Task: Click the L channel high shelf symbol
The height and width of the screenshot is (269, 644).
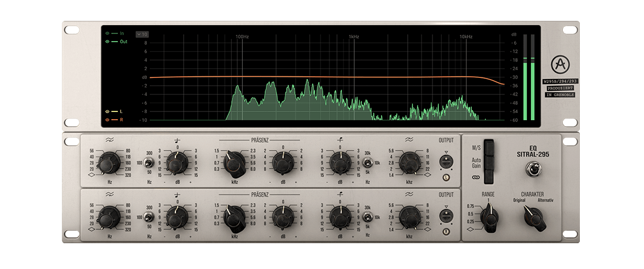Action: click(x=340, y=140)
